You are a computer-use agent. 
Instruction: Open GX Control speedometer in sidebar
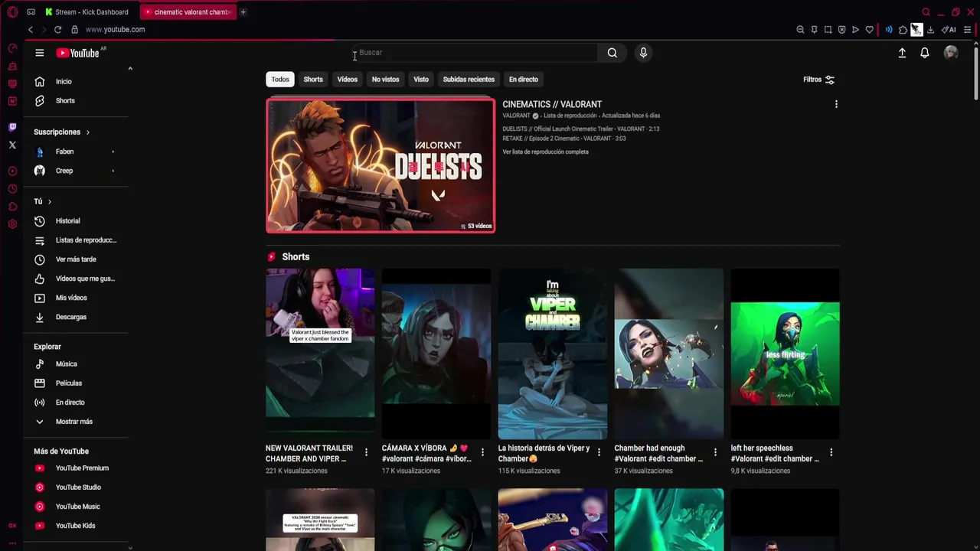12,48
